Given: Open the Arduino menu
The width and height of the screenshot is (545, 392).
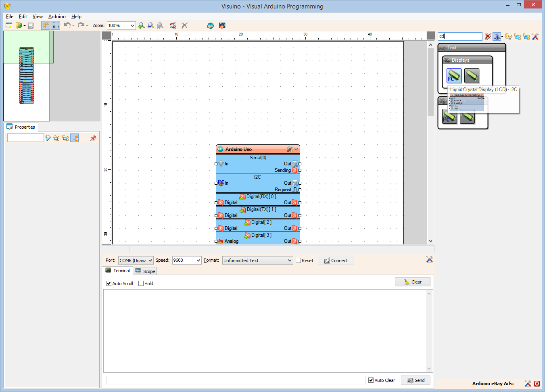Looking at the screenshot, I should coord(56,17).
